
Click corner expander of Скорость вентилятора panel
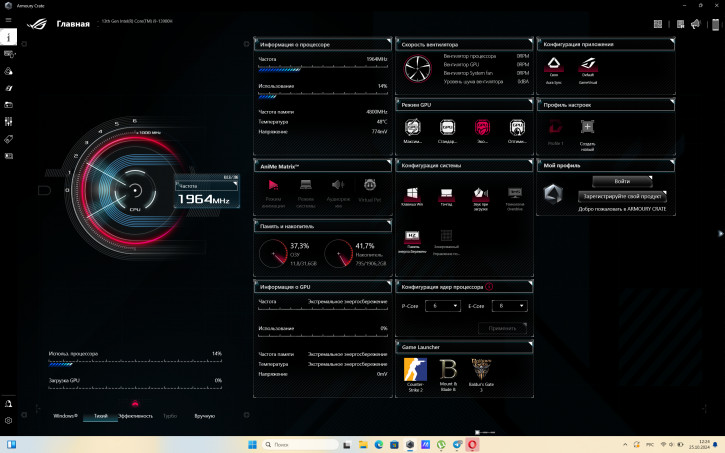(x=530, y=41)
